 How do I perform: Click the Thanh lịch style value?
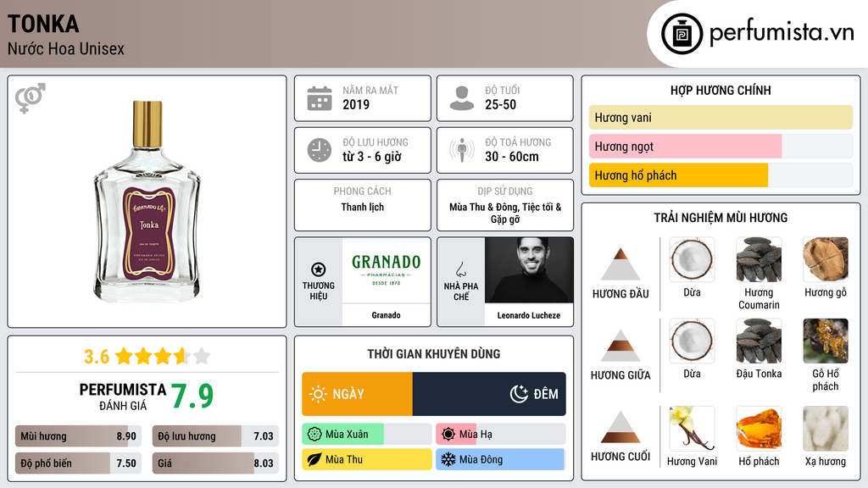tap(363, 207)
